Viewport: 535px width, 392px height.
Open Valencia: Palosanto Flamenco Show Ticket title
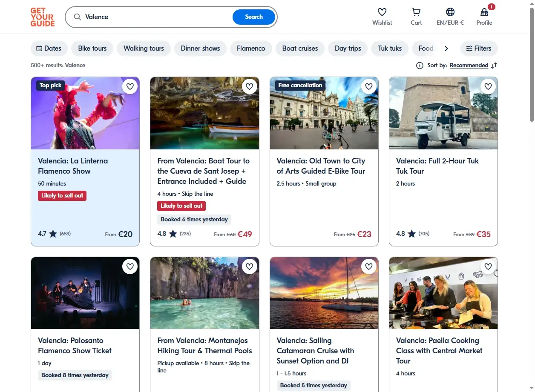[75, 346]
